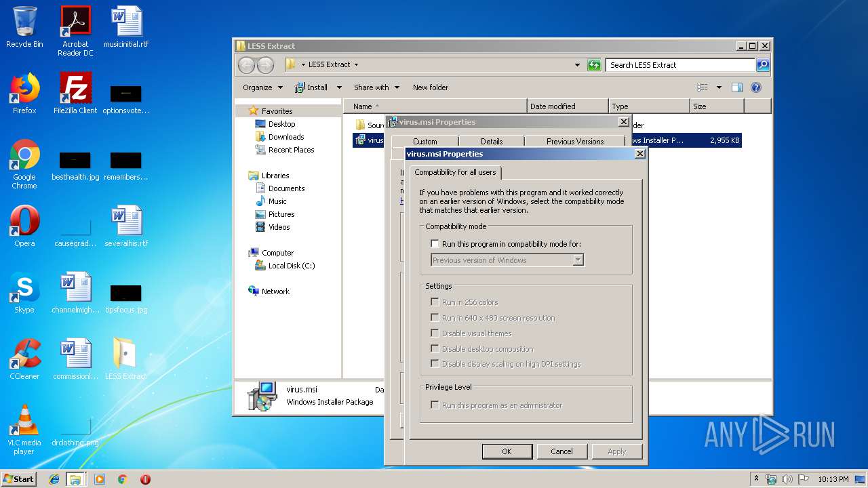Open Skype desktop shortcut
Image resolution: width=868 pixels, height=488 pixels.
[x=24, y=292]
